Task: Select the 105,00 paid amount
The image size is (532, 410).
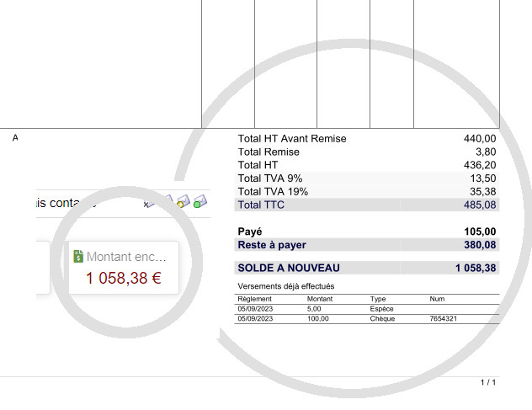Action: coord(480,232)
